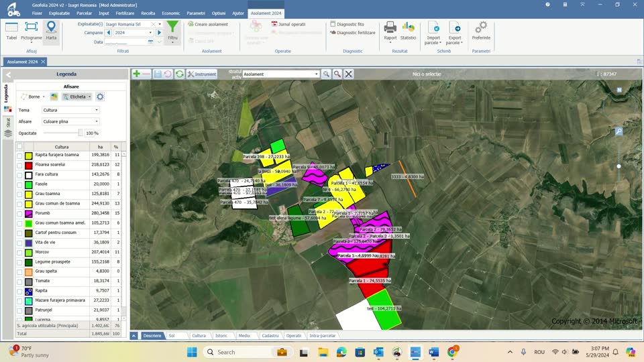Run Diagnostic fito
Viewport: 644px width, 362px height.
(347, 24)
